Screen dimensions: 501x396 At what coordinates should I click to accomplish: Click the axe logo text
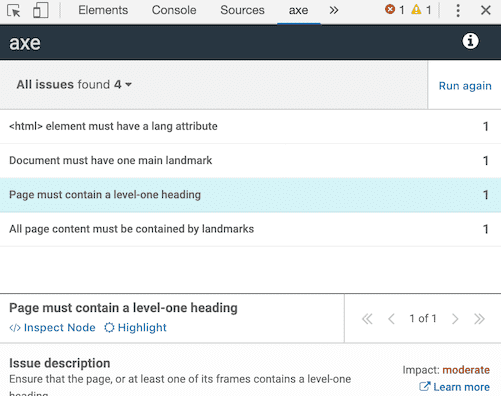tap(25, 43)
